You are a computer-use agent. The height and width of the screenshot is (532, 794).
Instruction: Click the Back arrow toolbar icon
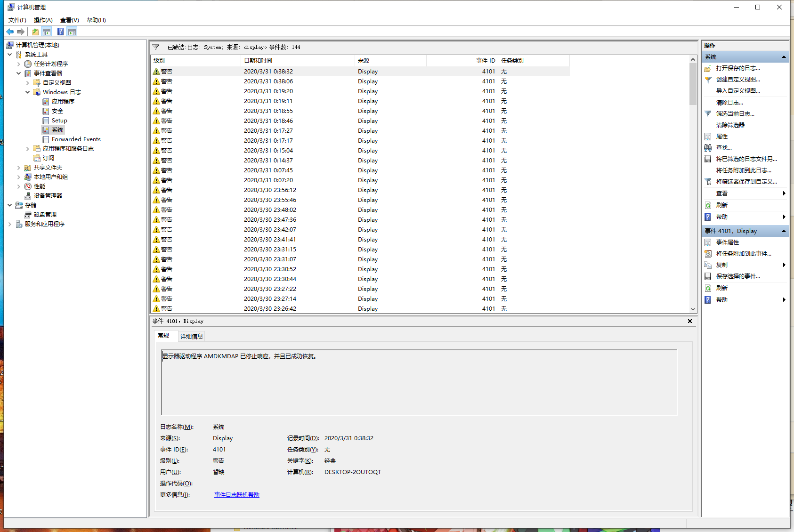pos(9,32)
